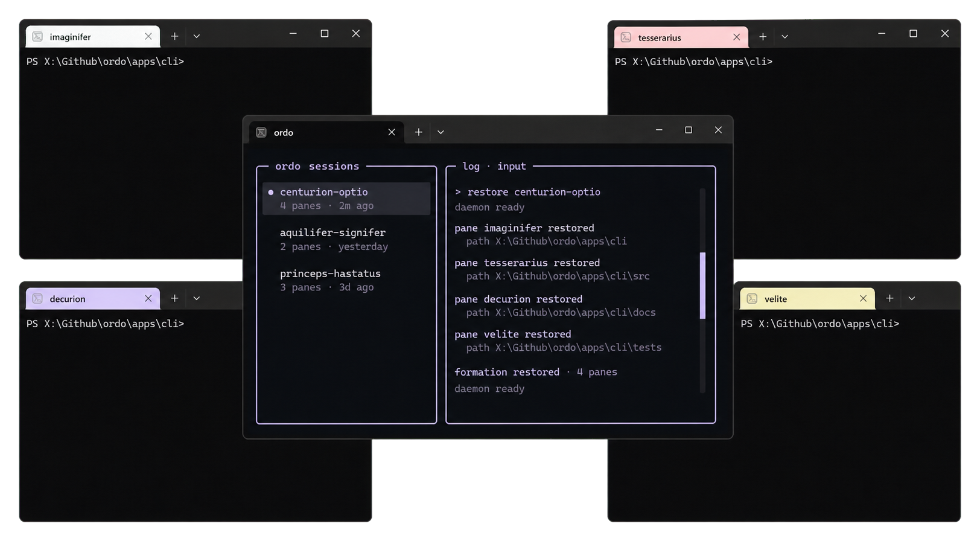
Task: Minimize the imaginifer window
Action: pyautogui.click(x=293, y=33)
